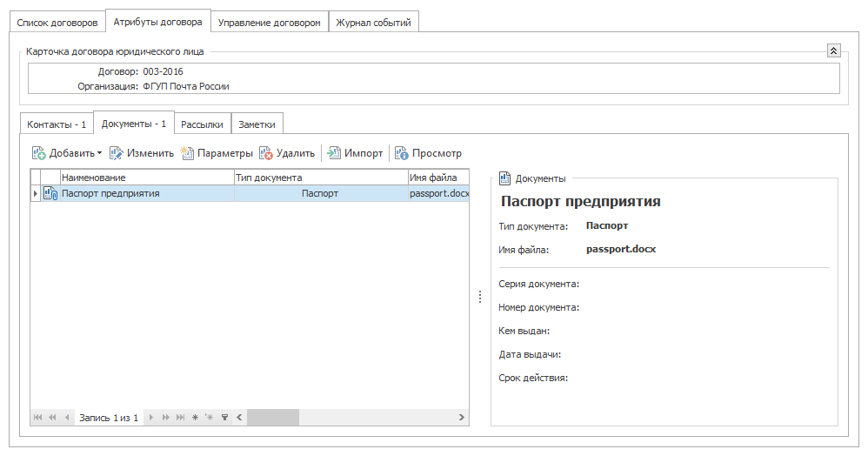Switch to the Контакты - 1 tab
This screenshot has width=868, height=456.
tap(57, 124)
